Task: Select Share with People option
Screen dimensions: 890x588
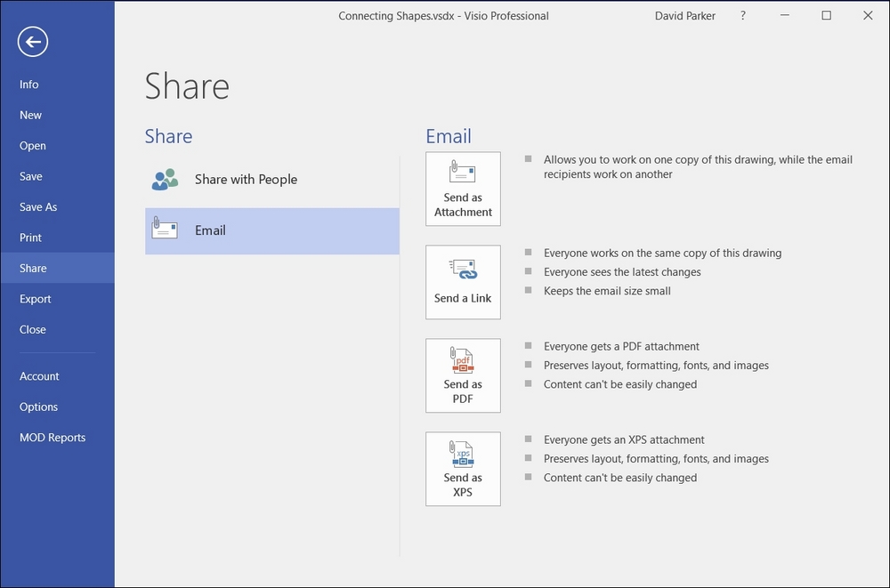Action: pyautogui.click(x=272, y=180)
